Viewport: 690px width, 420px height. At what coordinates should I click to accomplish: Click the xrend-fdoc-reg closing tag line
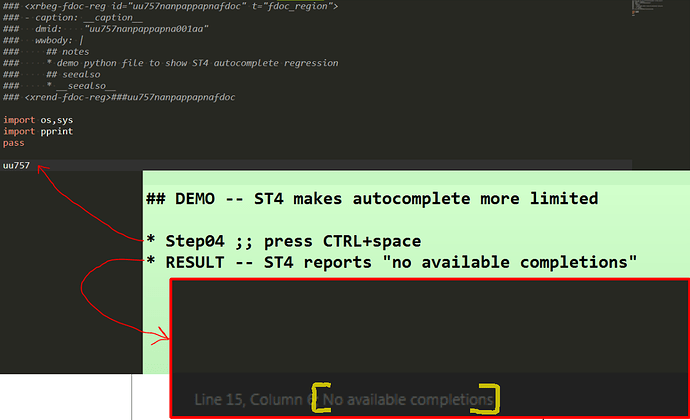(120, 96)
